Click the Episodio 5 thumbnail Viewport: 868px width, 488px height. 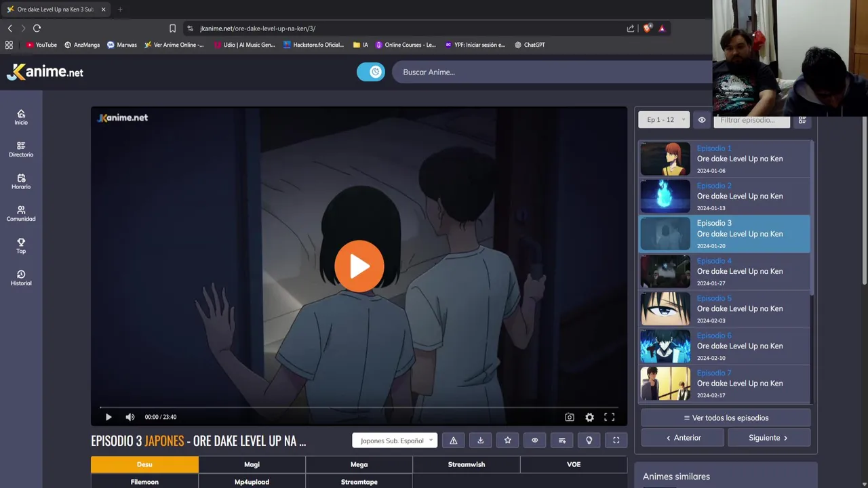pos(665,308)
